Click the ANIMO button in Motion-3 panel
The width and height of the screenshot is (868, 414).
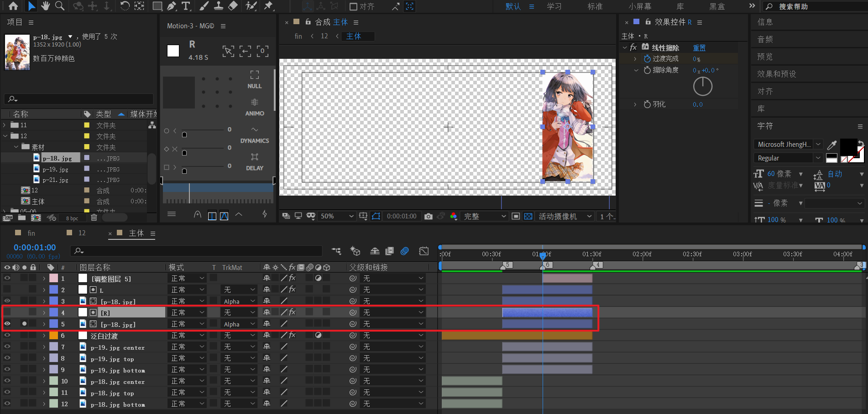255,107
